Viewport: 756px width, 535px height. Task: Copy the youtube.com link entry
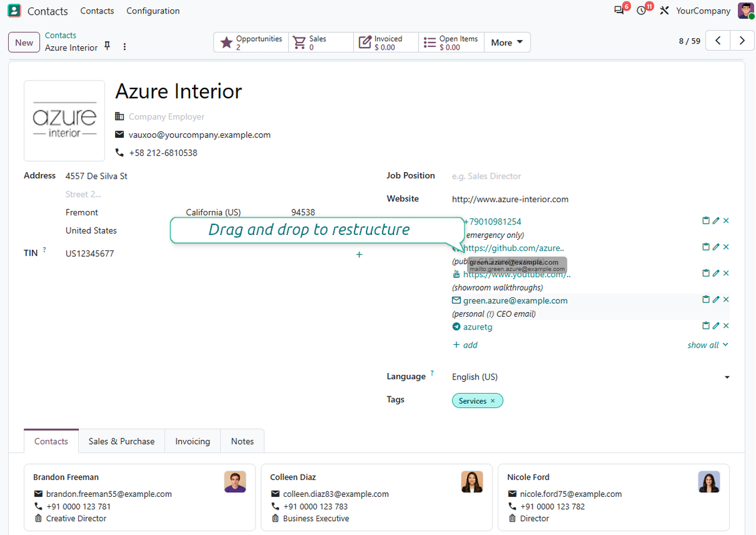click(706, 273)
